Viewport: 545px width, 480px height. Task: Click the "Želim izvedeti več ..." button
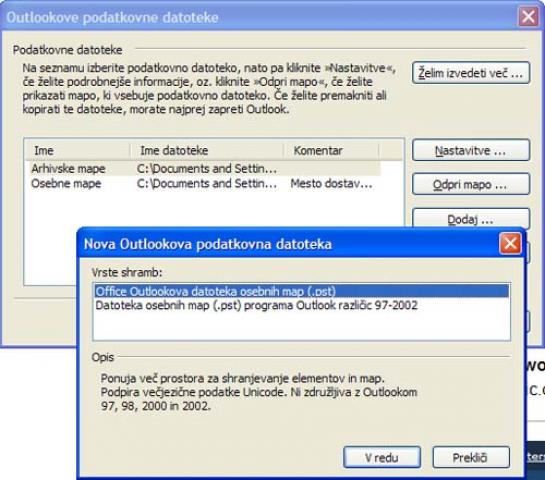tap(471, 73)
